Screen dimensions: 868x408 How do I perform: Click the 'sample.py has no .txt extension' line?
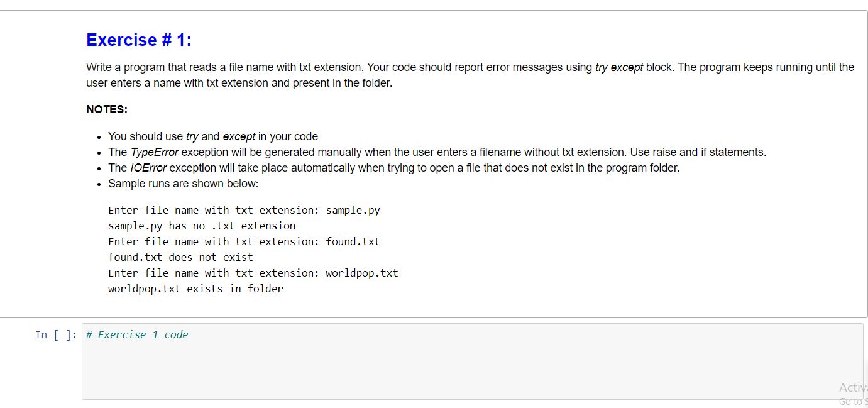tap(202, 226)
